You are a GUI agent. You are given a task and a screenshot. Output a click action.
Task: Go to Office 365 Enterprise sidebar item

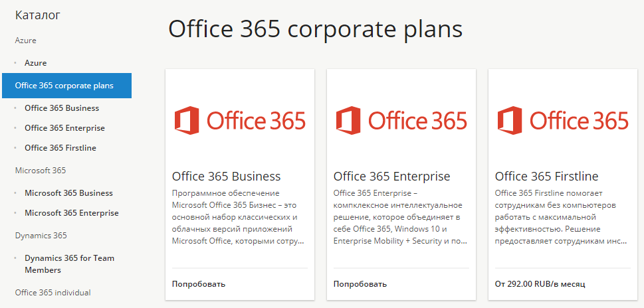tap(64, 128)
